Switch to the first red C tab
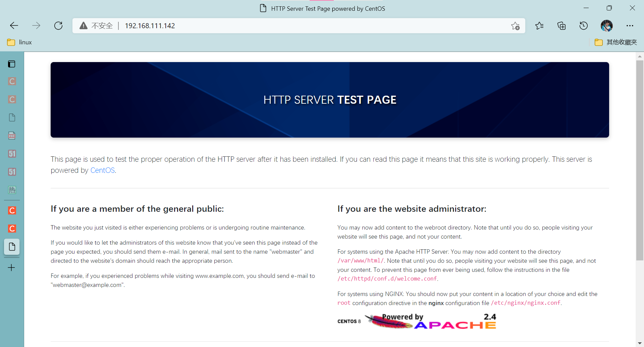644x347 pixels. [x=12, y=210]
